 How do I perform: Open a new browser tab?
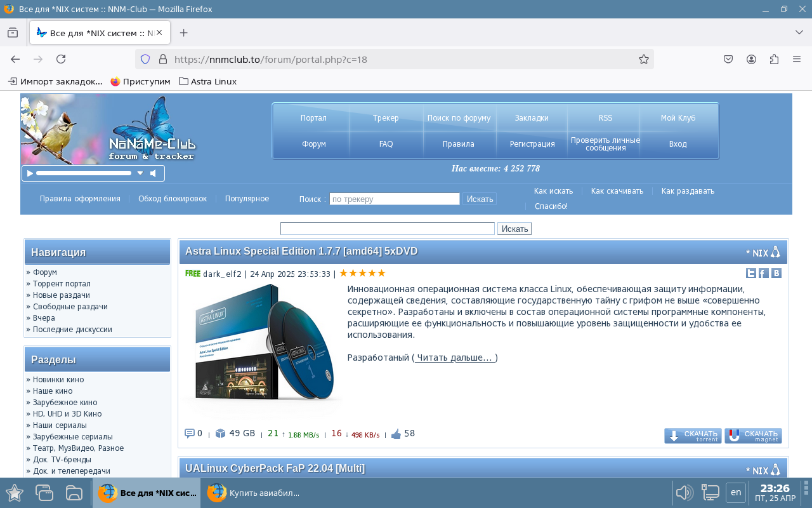coord(183,33)
